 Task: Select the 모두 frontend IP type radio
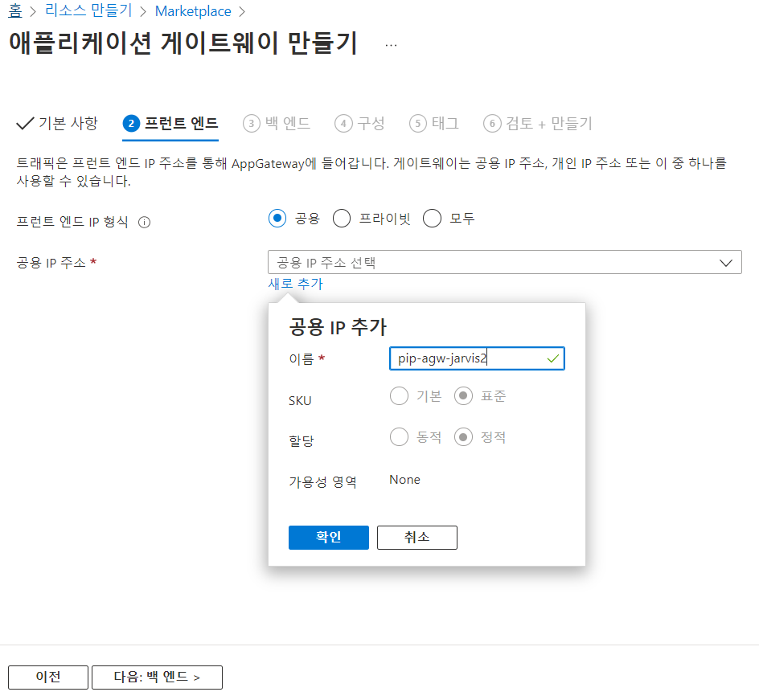pos(433,218)
